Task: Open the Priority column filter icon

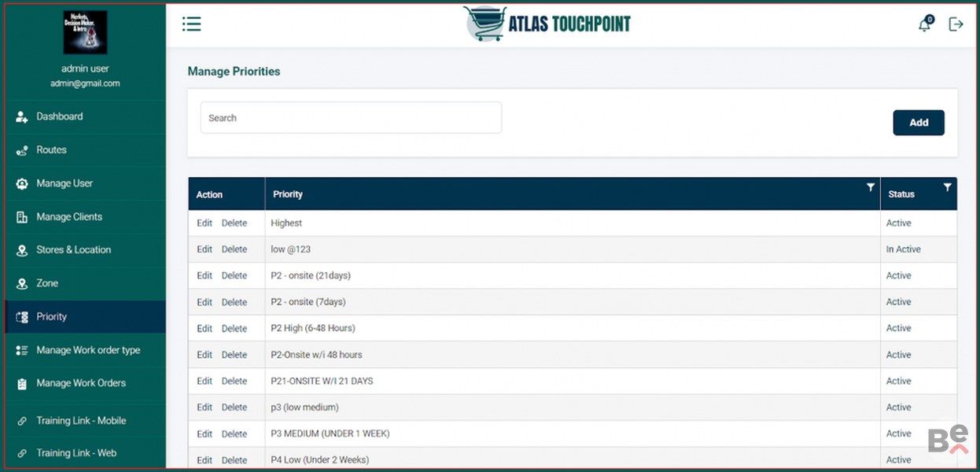Action: pos(870,187)
